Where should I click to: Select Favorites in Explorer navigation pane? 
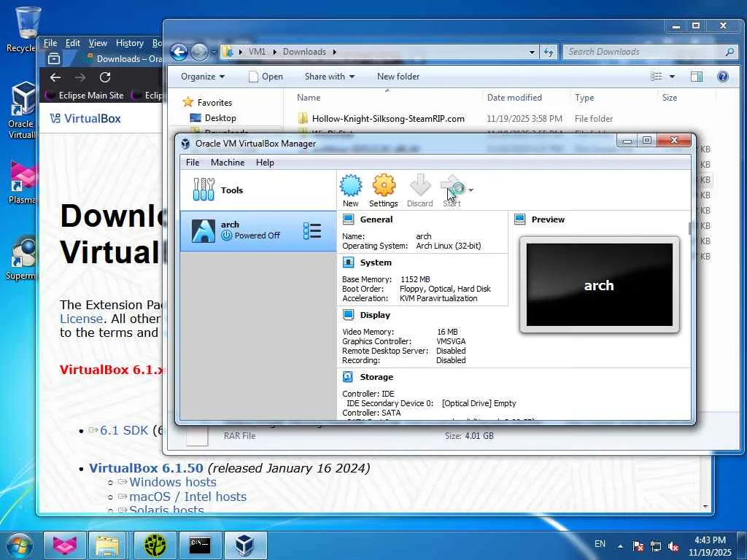(x=214, y=102)
